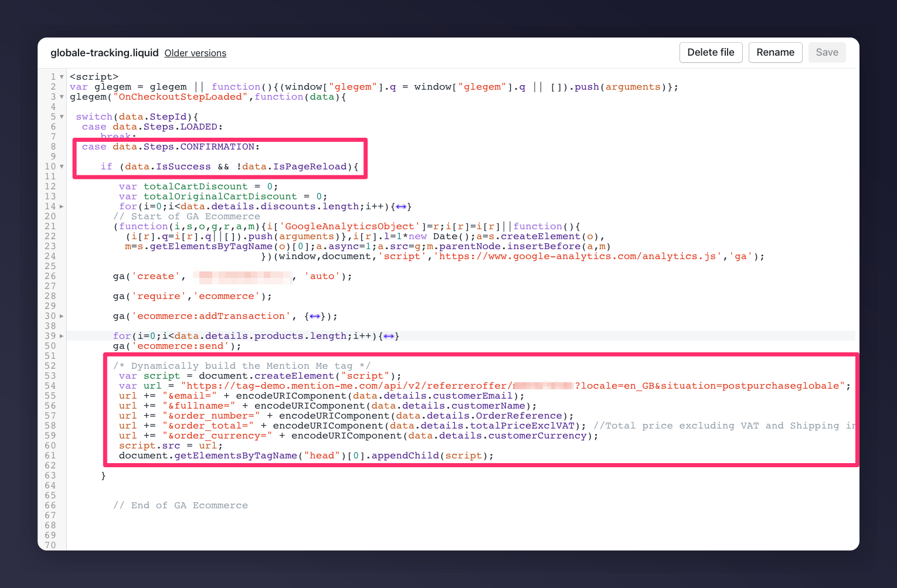Collapse the if block at line 10
The image size is (897, 588).
[x=62, y=166]
